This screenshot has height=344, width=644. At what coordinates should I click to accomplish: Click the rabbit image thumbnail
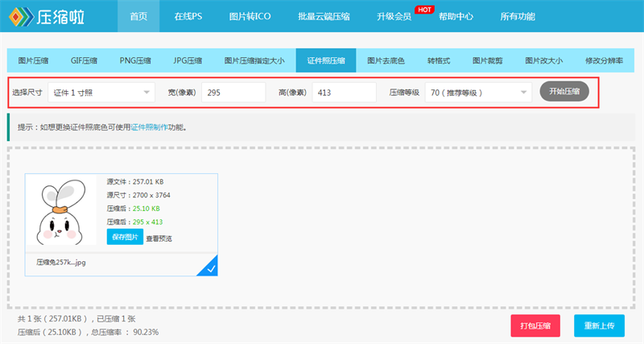point(61,211)
